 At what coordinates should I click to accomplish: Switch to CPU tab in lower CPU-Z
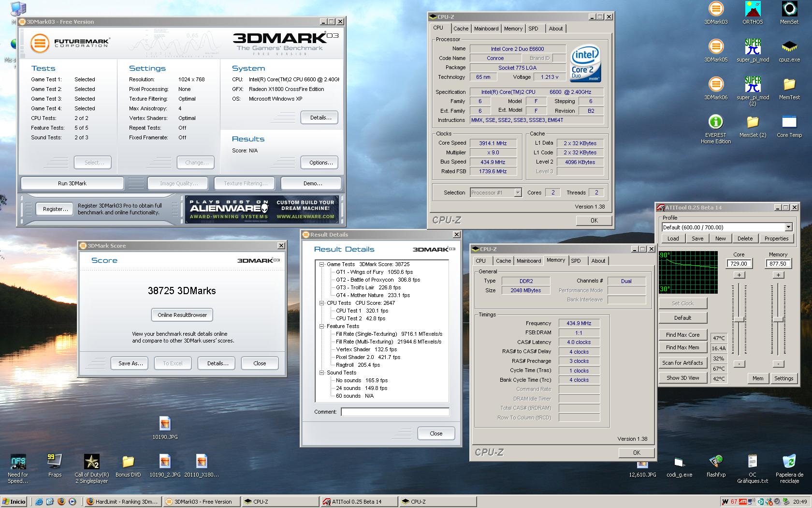(480, 261)
